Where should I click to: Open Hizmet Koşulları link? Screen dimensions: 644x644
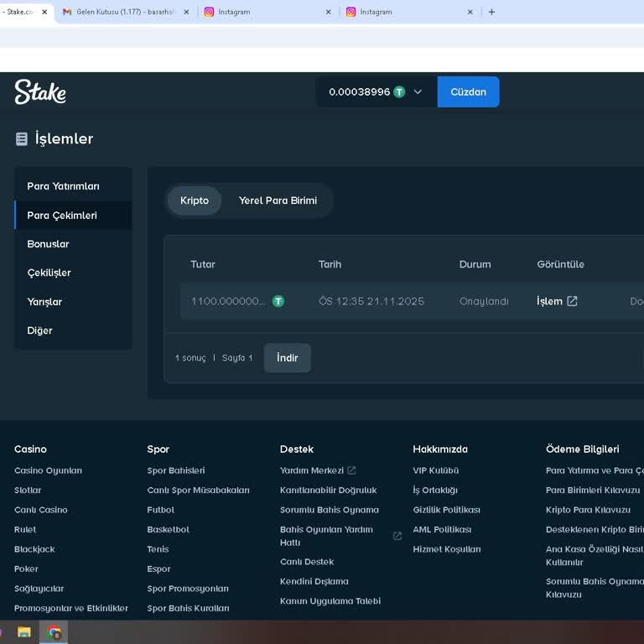point(446,549)
